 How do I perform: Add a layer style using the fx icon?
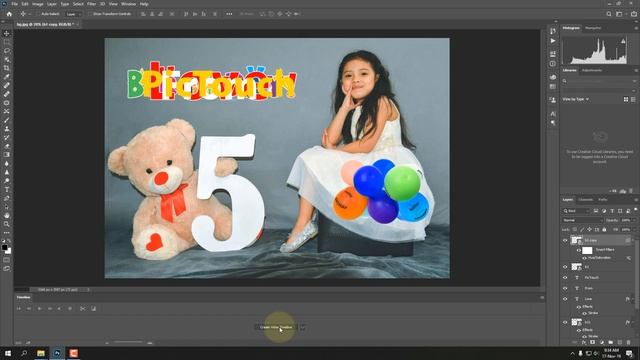coord(584,342)
